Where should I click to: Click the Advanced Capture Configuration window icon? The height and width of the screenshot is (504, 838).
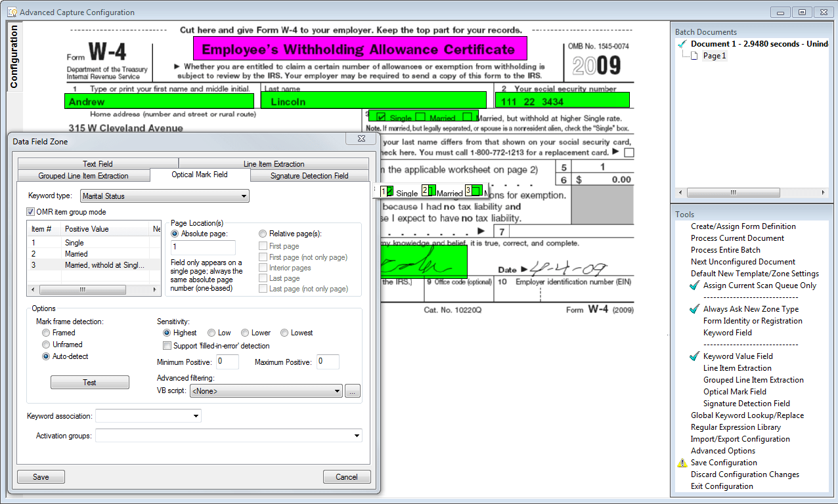[11, 12]
